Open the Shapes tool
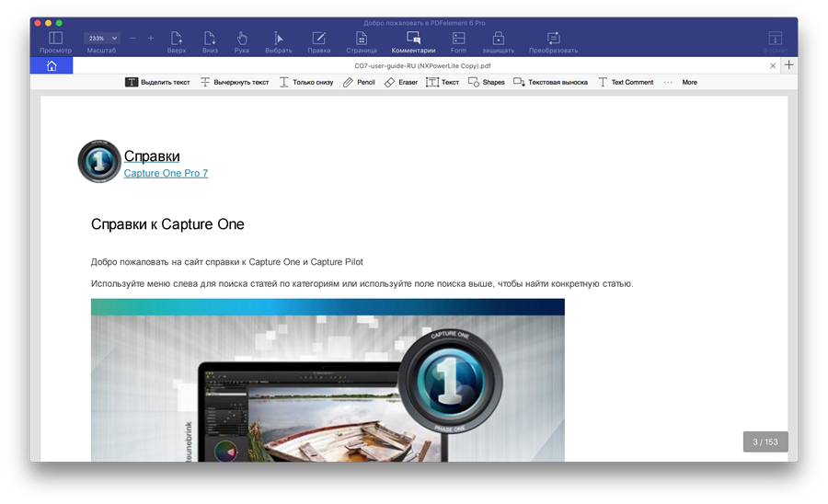Image resolution: width=828 pixels, height=504 pixels. 487,82
